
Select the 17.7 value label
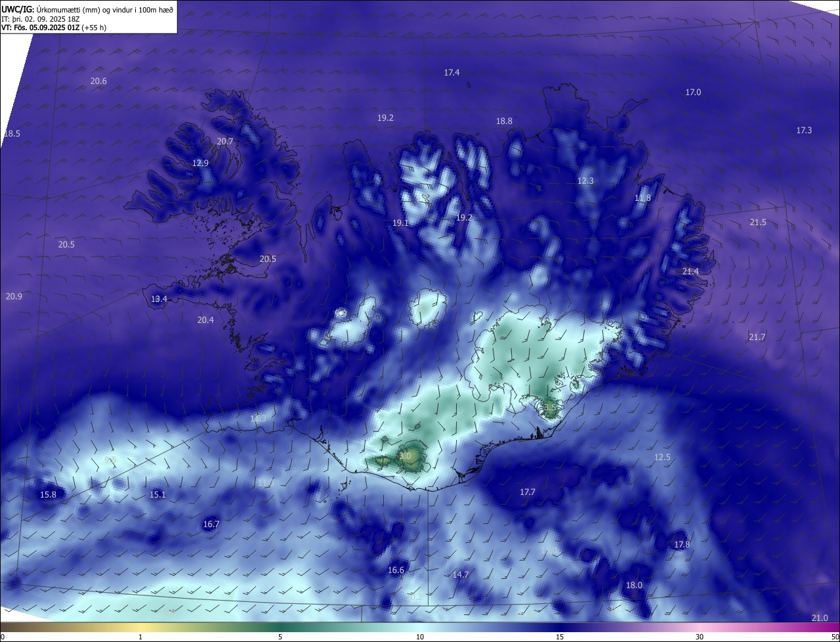tap(528, 492)
